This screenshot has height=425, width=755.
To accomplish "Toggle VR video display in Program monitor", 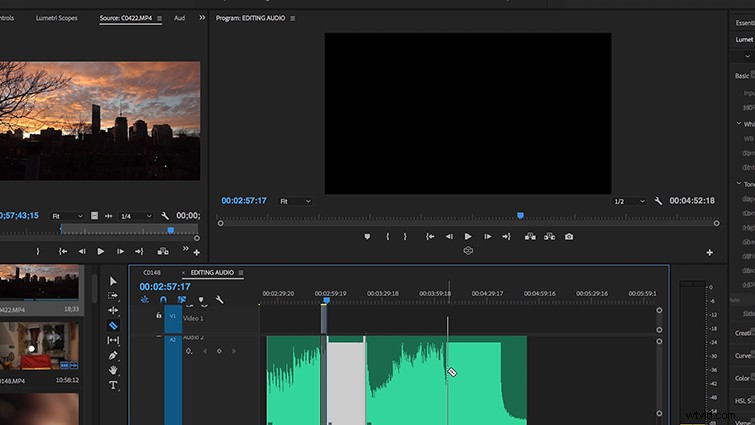I will click(468, 251).
